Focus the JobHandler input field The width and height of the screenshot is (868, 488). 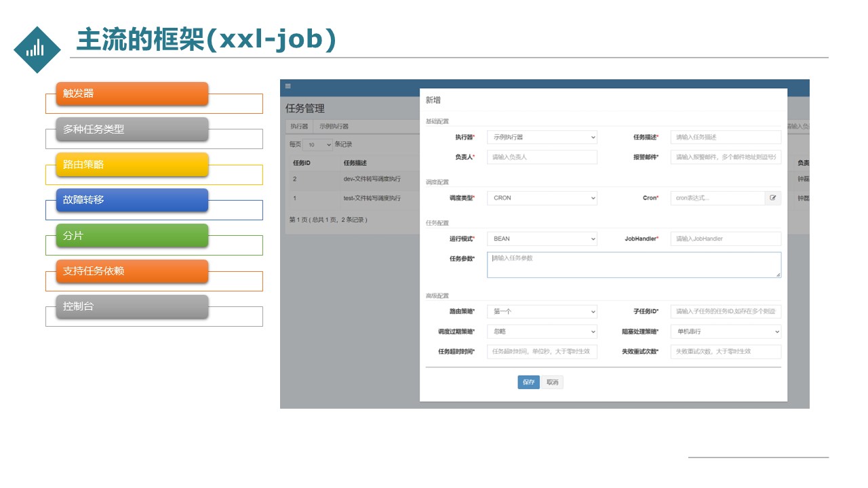click(726, 239)
